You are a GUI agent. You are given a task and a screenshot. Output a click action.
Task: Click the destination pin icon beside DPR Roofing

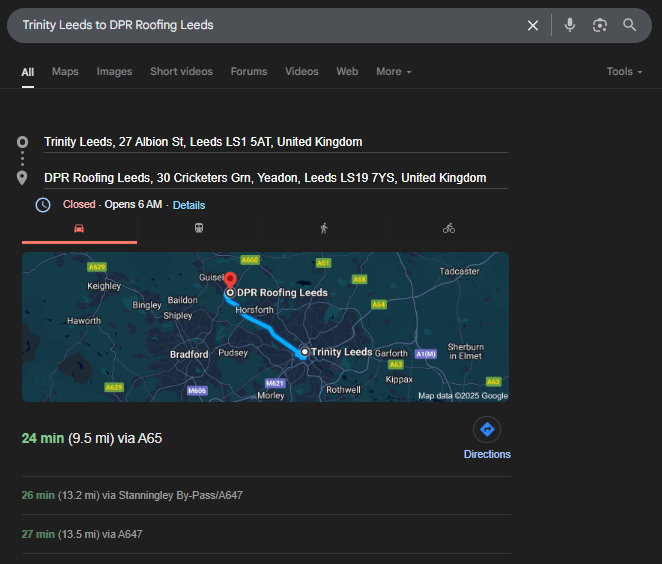[x=22, y=178]
